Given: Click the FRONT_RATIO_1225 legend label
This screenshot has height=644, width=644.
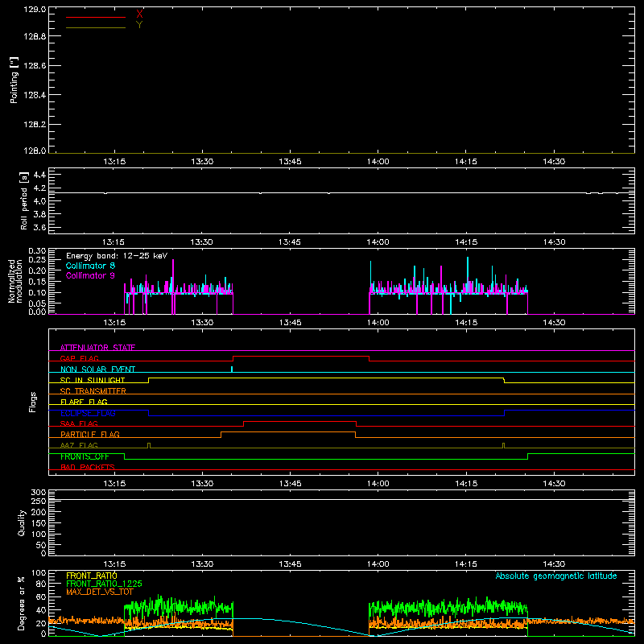Looking at the screenshot, I should pos(104,584).
